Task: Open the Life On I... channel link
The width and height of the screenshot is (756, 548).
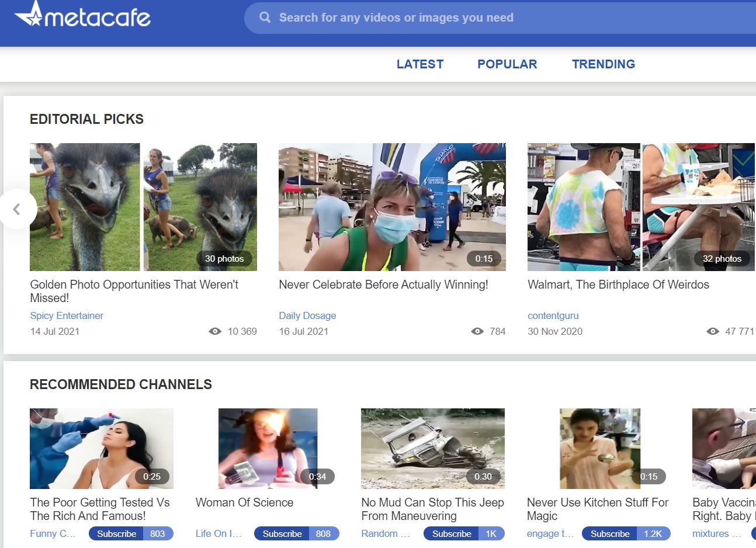Action: 219,533
